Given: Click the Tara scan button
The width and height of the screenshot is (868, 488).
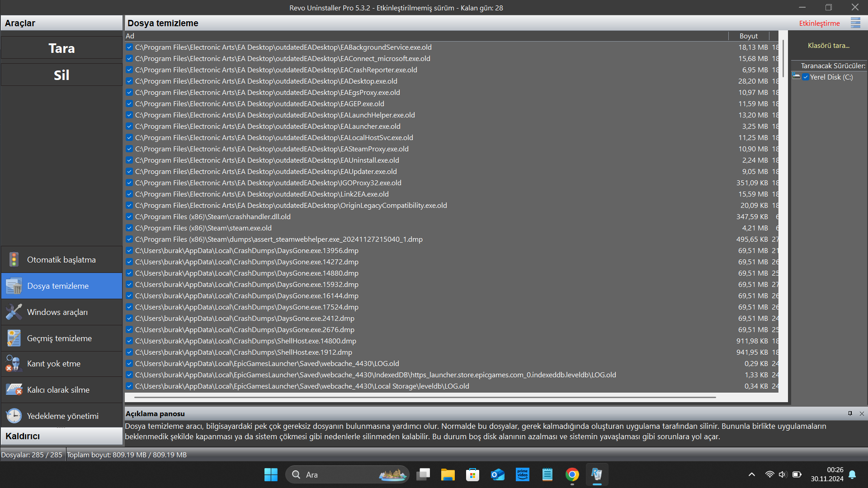Looking at the screenshot, I should [61, 48].
